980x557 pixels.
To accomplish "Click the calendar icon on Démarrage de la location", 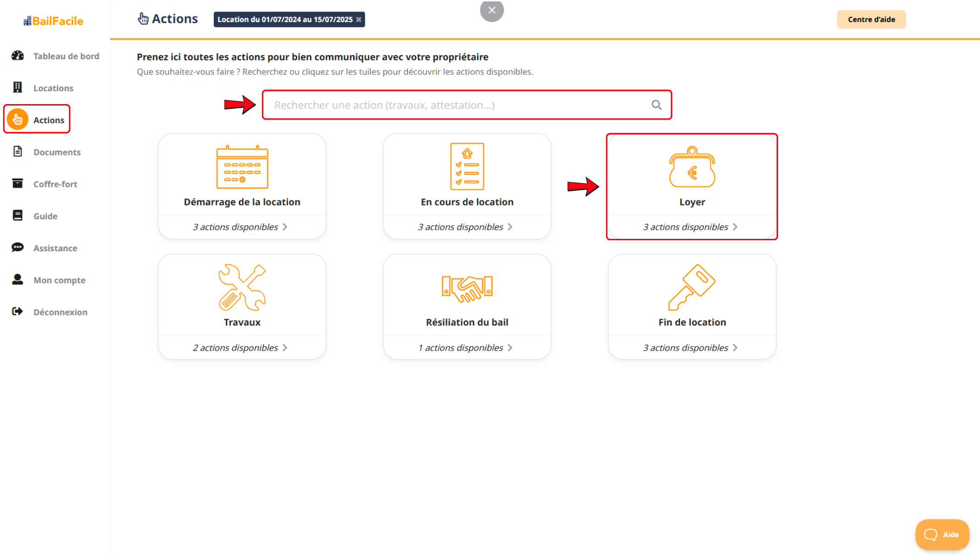I will (242, 167).
